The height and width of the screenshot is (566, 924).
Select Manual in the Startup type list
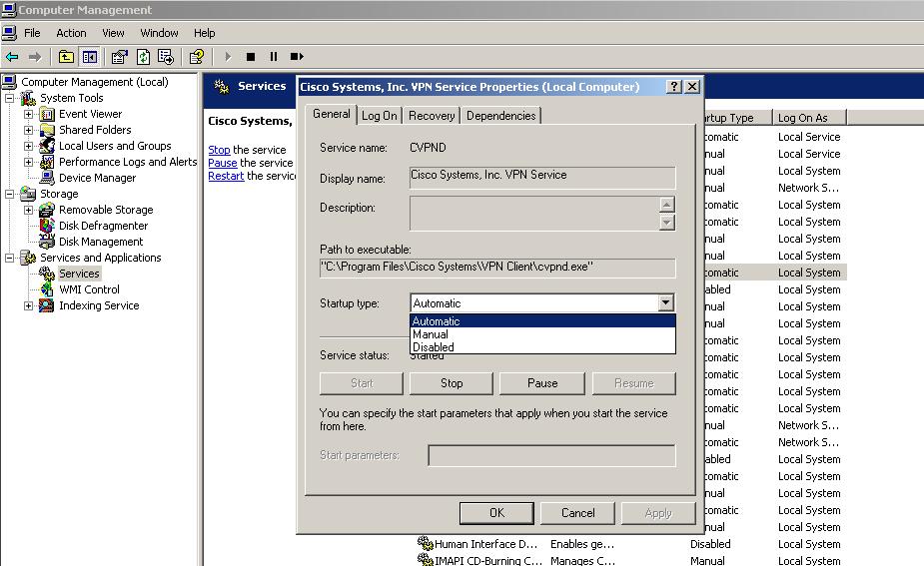(x=431, y=334)
